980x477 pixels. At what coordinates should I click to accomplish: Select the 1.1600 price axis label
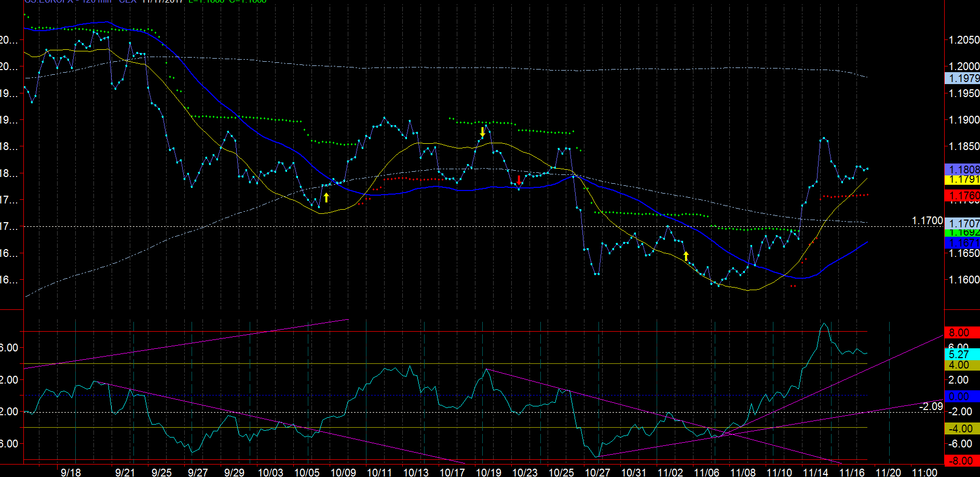(x=964, y=280)
